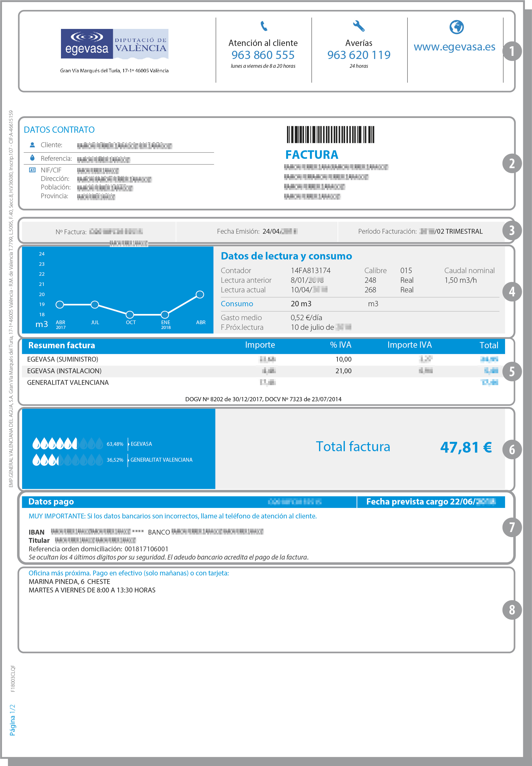Click the 10,00 IVA percentage

[x=343, y=359]
